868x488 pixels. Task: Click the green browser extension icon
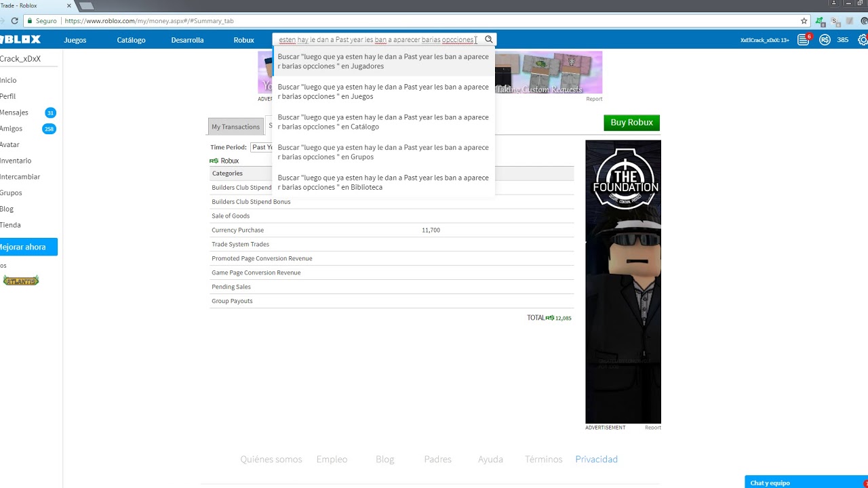[821, 21]
